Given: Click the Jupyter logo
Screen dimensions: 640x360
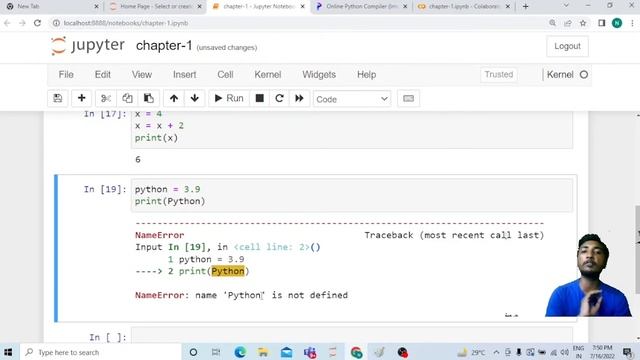Looking at the screenshot, I should click(88, 45).
